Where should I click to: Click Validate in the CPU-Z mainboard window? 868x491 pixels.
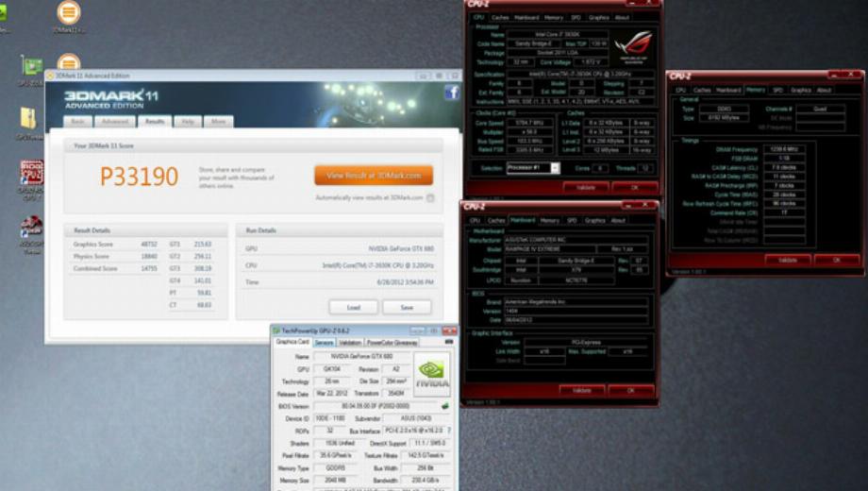[582, 391]
